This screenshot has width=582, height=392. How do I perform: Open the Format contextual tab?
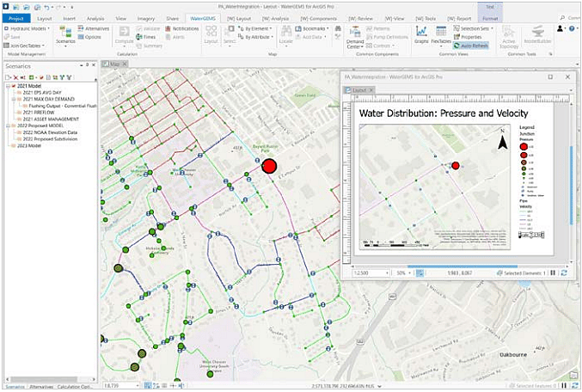click(x=490, y=18)
